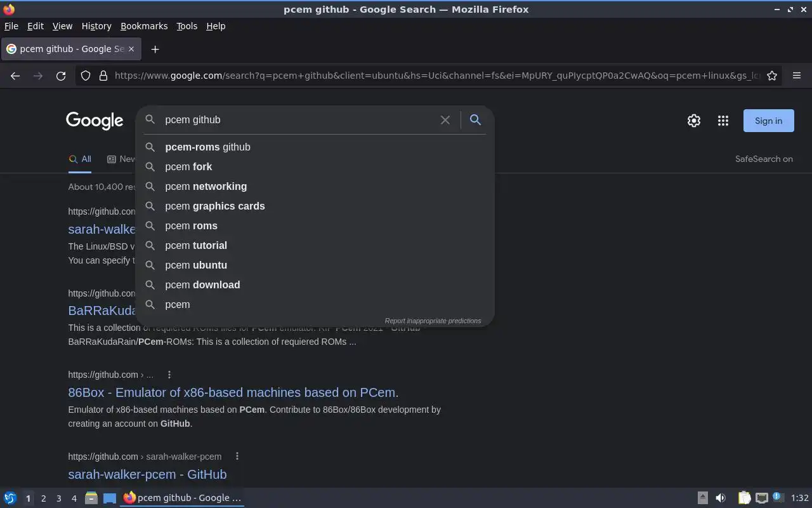This screenshot has height=508, width=812.
Task: Choose suggestion pcem networking
Action: click(x=315, y=186)
